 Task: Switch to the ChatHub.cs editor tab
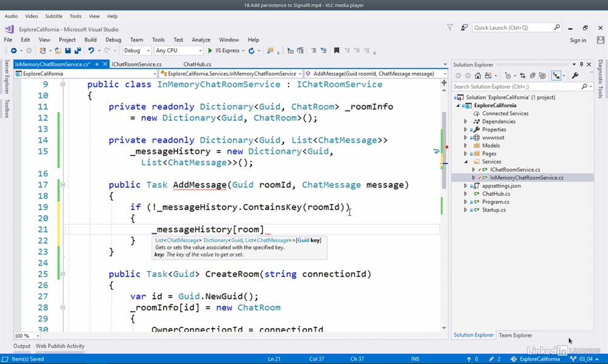pos(197,64)
